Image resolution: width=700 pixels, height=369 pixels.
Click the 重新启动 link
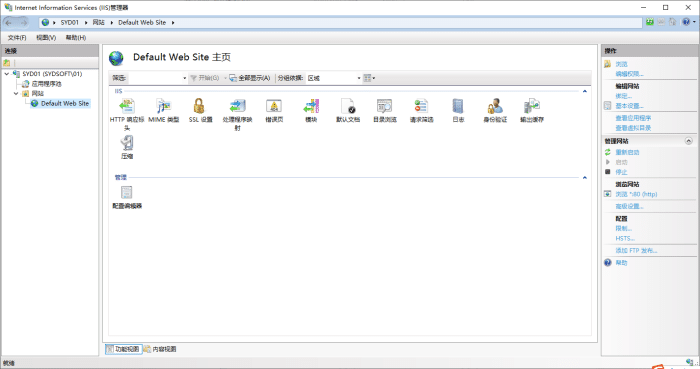[627, 152]
